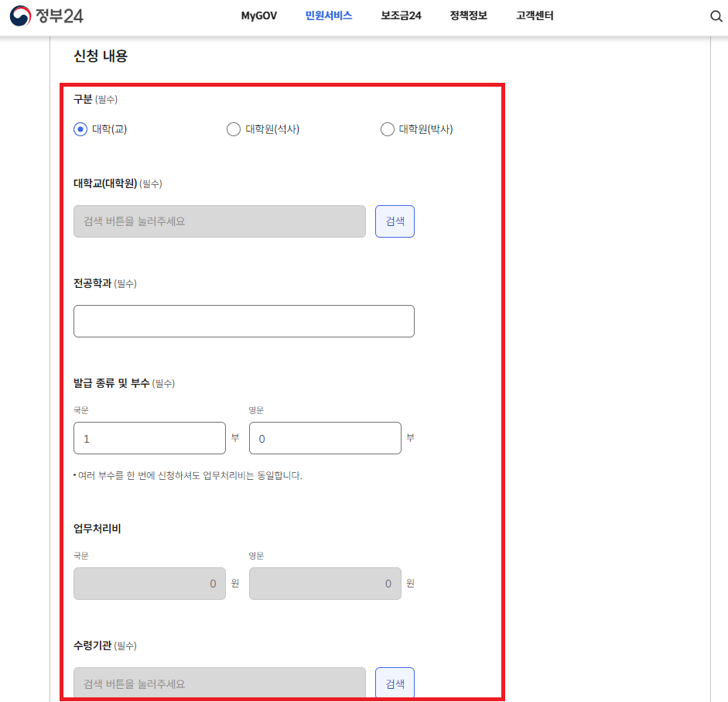Viewport: 728px width, 702px height.
Task: Open the search magnifier icon
Action: (716, 16)
